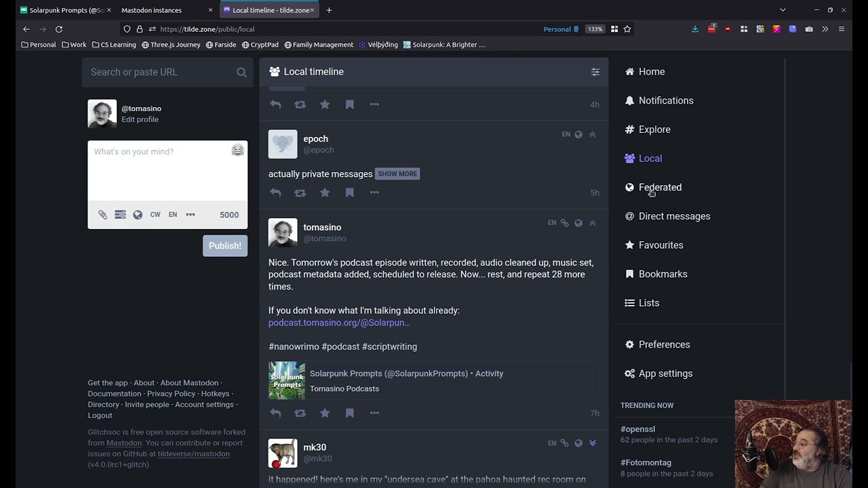Toggle content warning CW in compose

coord(155,215)
